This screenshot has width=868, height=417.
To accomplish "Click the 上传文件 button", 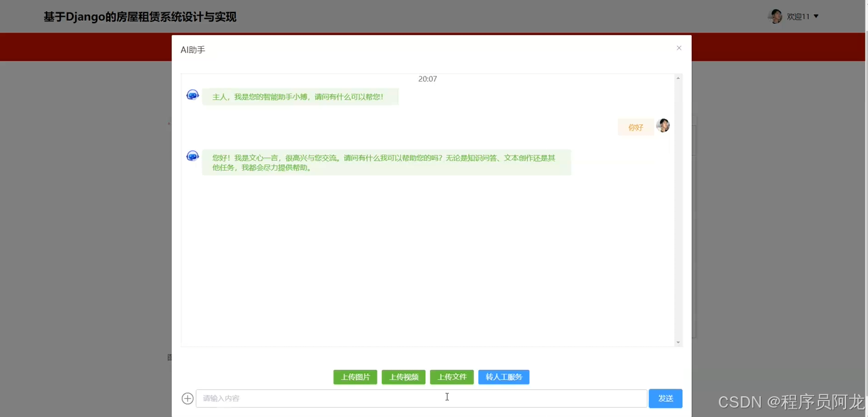I will [x=452, y=377].
